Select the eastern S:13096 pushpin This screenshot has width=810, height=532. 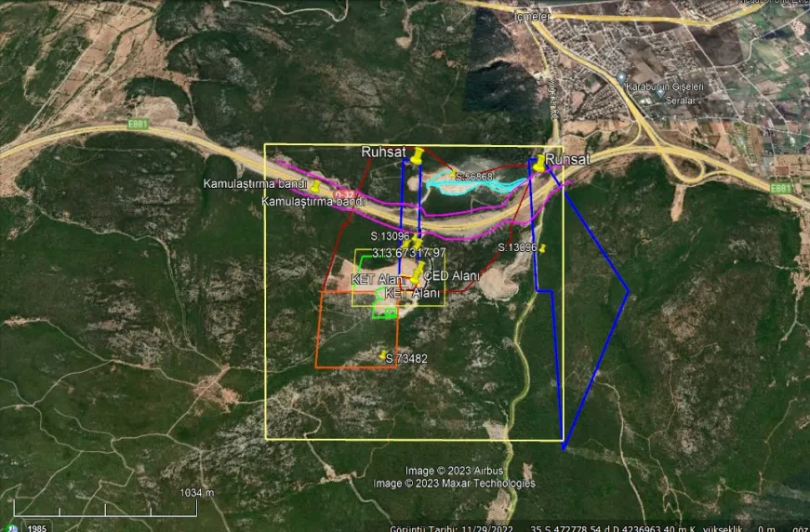point(542,248)
